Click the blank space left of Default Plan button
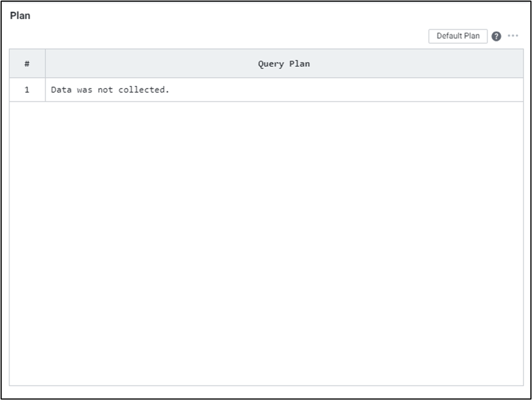Image resolution: width=532 pixels, height=400 pixels. (337, 36)
